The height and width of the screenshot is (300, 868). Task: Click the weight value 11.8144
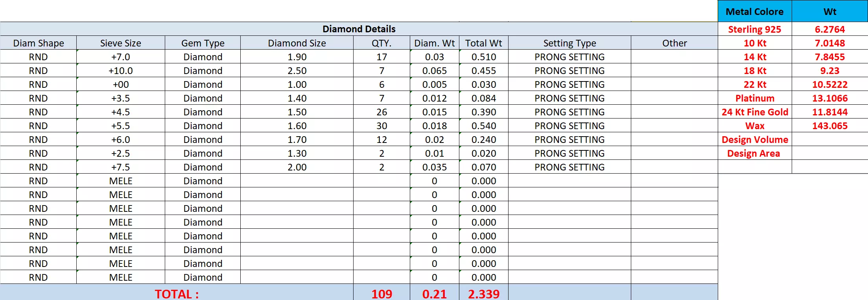click(x=830, y=112)
